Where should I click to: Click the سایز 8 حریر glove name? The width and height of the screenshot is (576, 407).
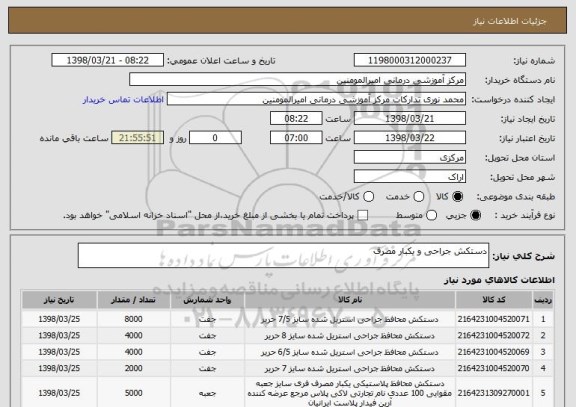pos(350,336)
